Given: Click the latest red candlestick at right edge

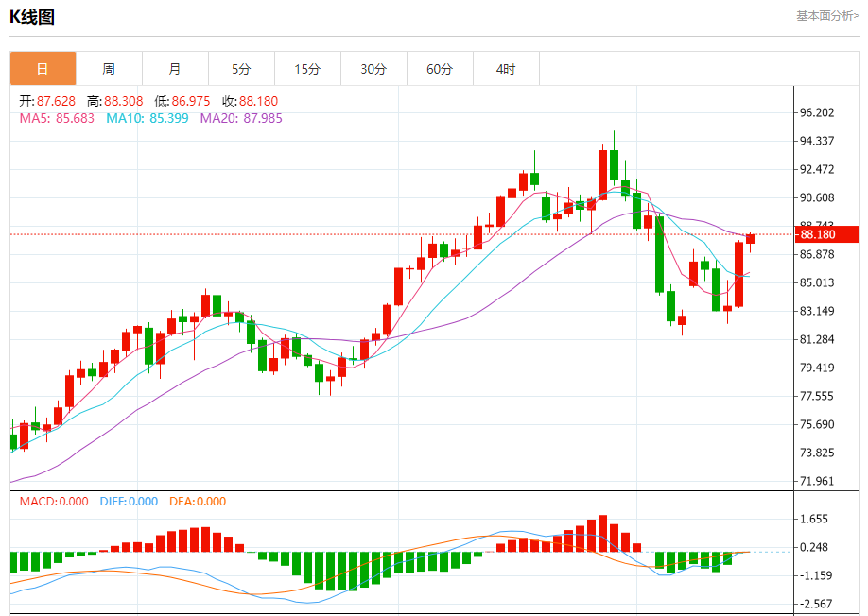Looking at the screenshot, I should point(750,238).
